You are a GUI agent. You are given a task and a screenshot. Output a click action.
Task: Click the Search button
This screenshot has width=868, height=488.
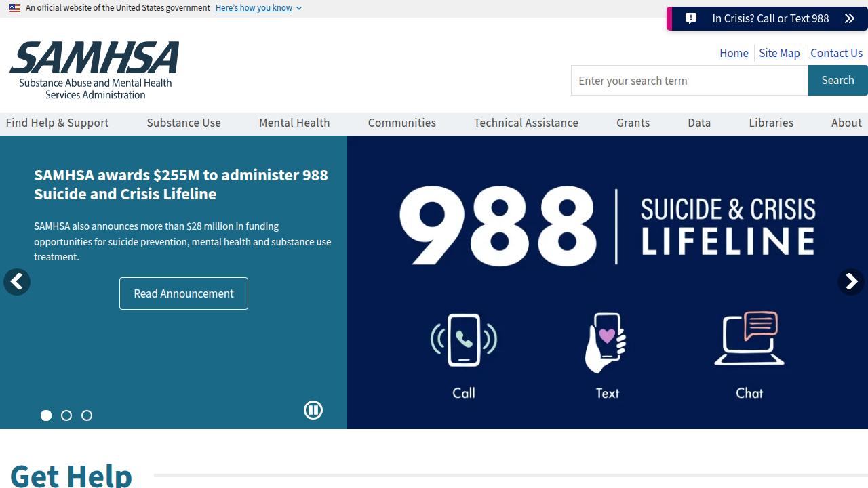point(838,80)
